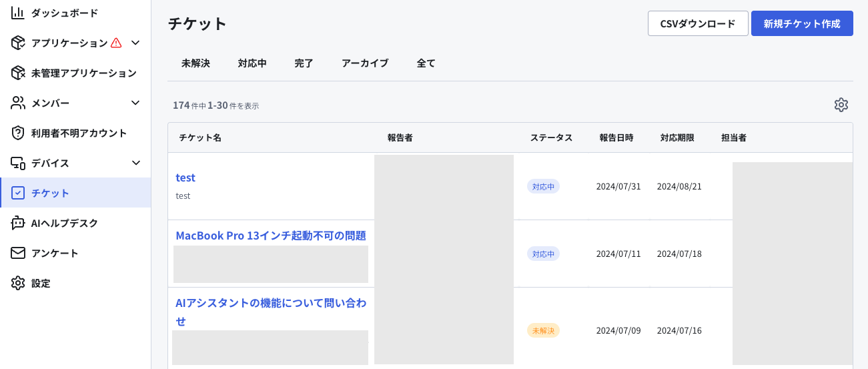Click the 174件中1-30件を表示 count text
This screenshot has width=868, height=369.
215,105
